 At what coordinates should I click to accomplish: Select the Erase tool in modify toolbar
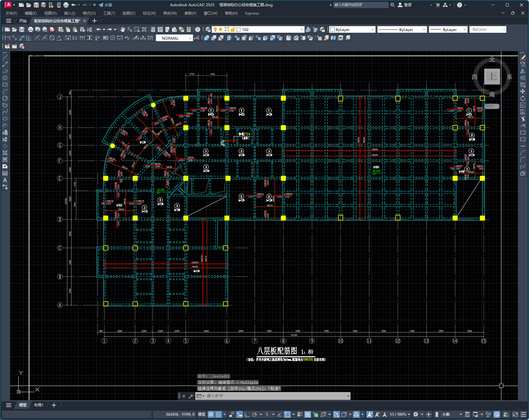point(523,57)
